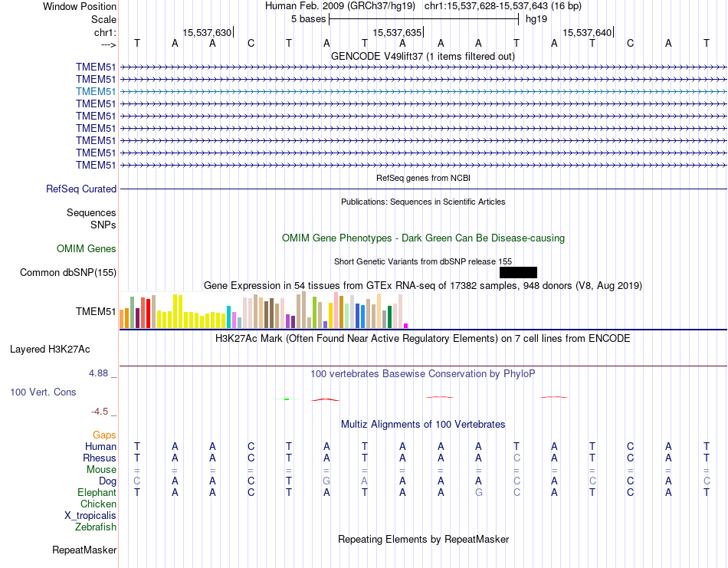Select the Chicken alignment row label

98,504
